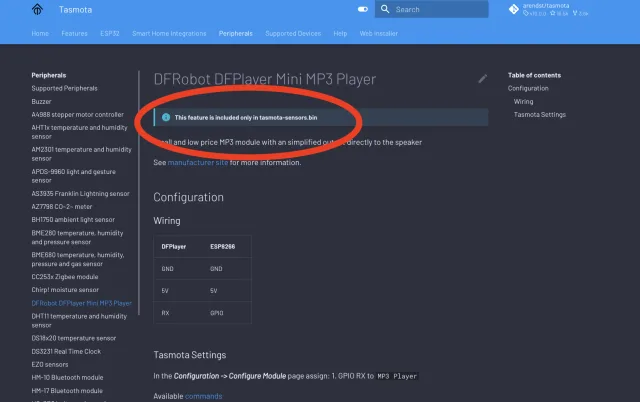Open CC253x Zigbee module page
The height and width of the screenshot is (402, 640).
[65, 277]
